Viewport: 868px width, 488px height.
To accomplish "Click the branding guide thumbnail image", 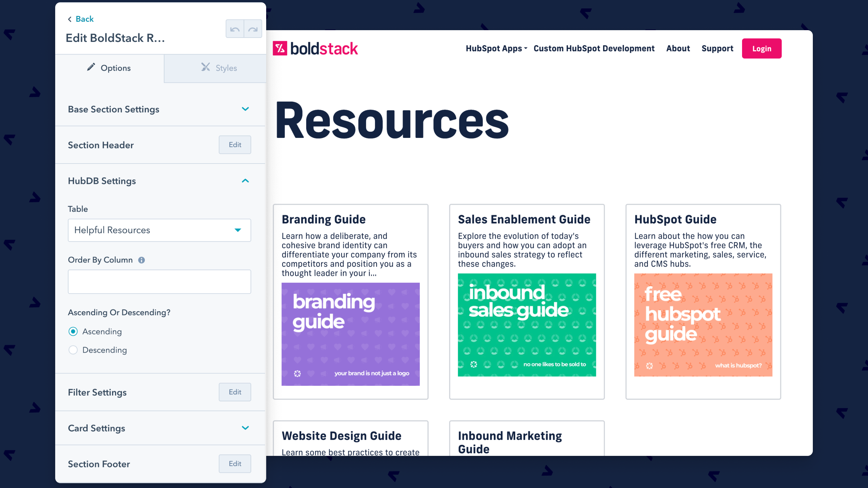I will [351, 335].
